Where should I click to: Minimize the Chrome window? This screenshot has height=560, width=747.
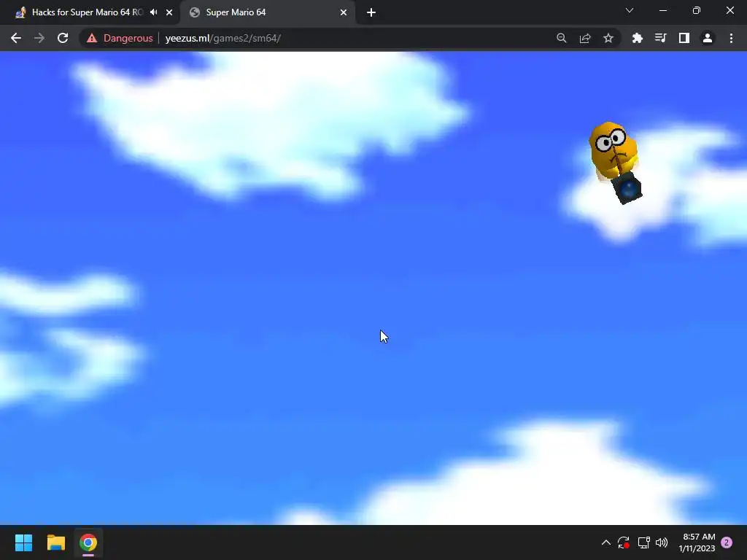point(663,10)
